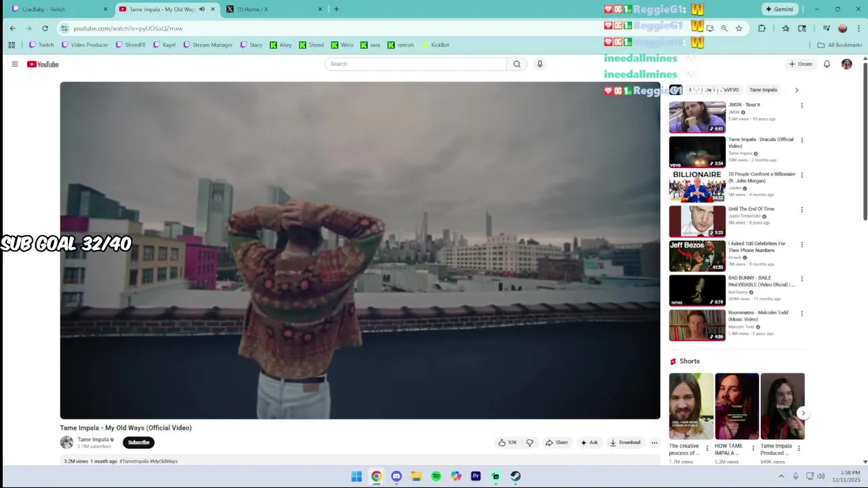
Task: Click the search magnifier button
Action: [517, 64]
